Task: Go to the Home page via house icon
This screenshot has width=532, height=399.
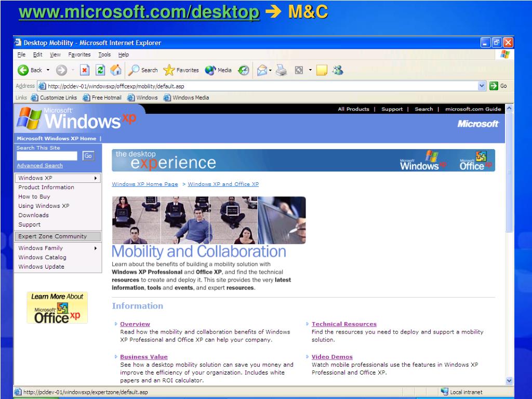Action: point(116,70)
